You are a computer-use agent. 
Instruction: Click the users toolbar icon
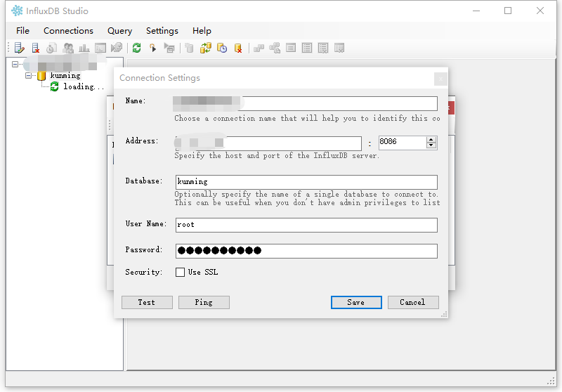point(68,48)
